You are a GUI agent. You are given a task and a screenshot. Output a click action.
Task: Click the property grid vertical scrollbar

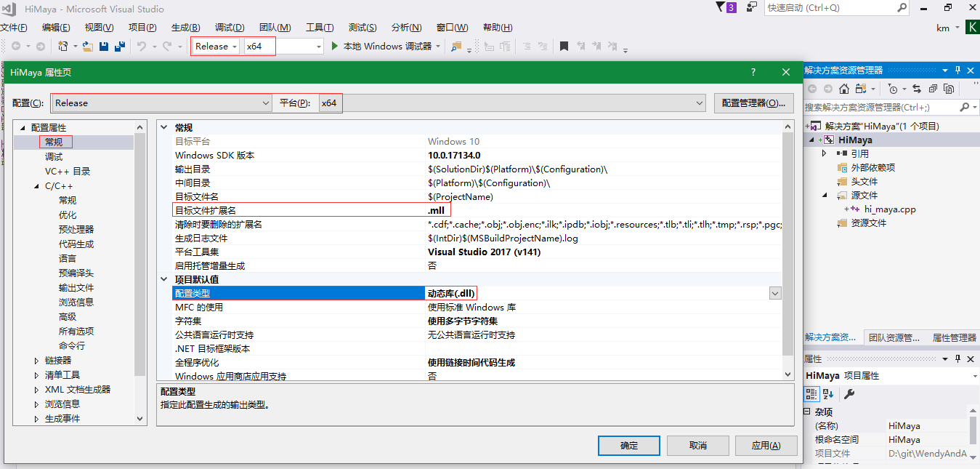point(788,250)
